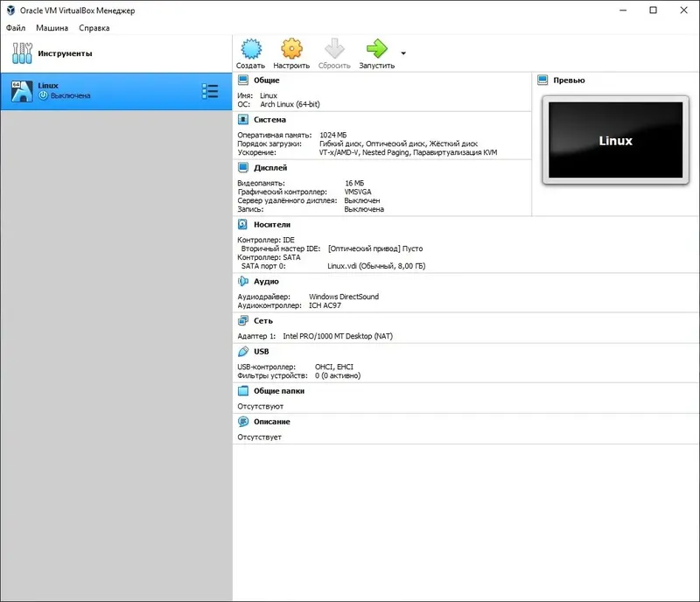Viewport: 700px width, 602px height.
Task: Open the Файл menu
Action: click(16, 27)
